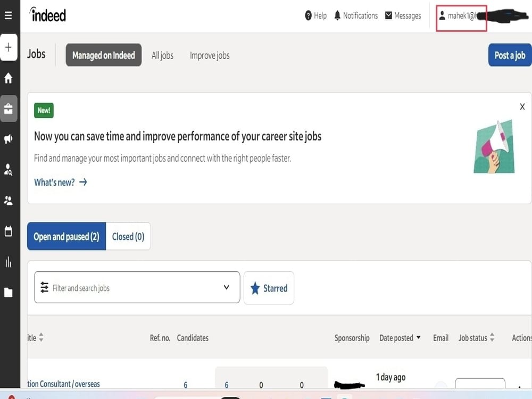This screenshot has width=532, height=399.
Task: Select the Managed on Indeed tab
Action: coord(104,55)
